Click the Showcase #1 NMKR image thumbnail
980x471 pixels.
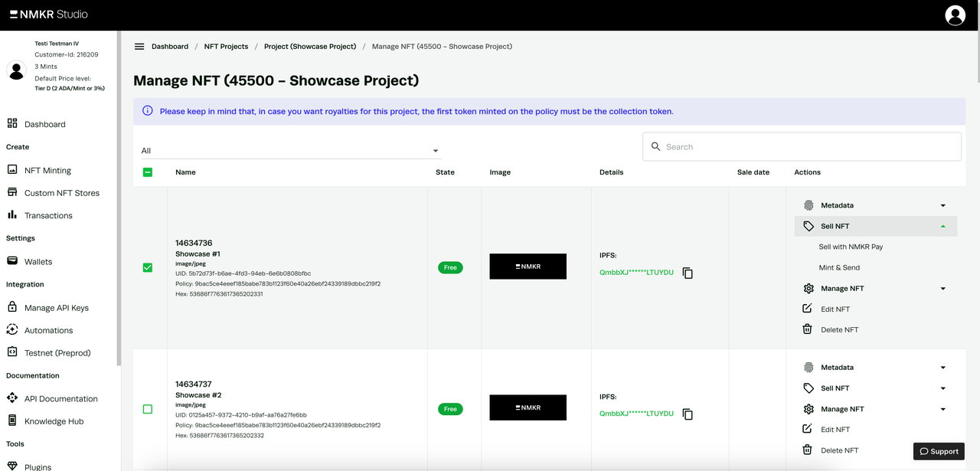[528, 267]
